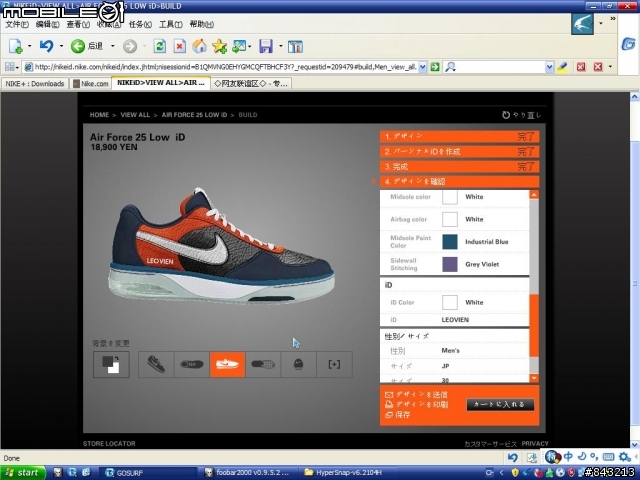Click the iD Color White swatch
The height and width of the screenshot is (480, 640).
click(450, 302)
